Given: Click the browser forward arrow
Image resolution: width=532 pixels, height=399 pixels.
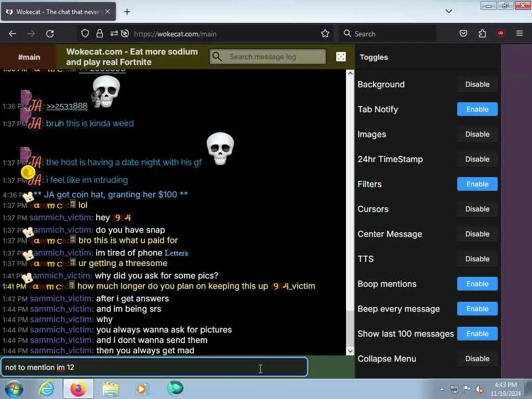Looking at the screenshot, I should pyautogui.click(x=31, y=34).
